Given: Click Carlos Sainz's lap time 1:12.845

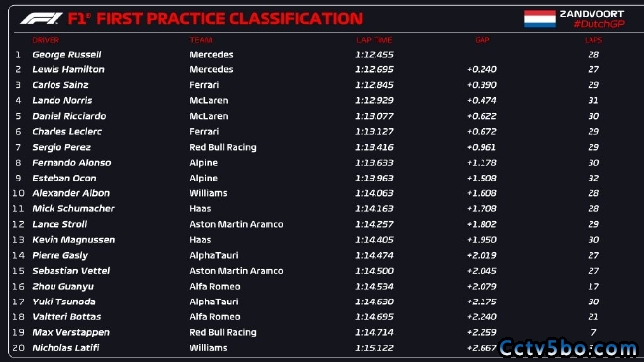Looking at the screenshot, I should (x=375, y=85).
